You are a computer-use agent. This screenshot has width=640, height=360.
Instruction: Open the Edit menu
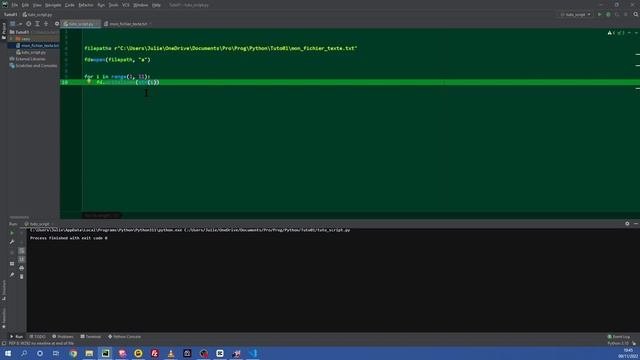[x=25, y=5]
